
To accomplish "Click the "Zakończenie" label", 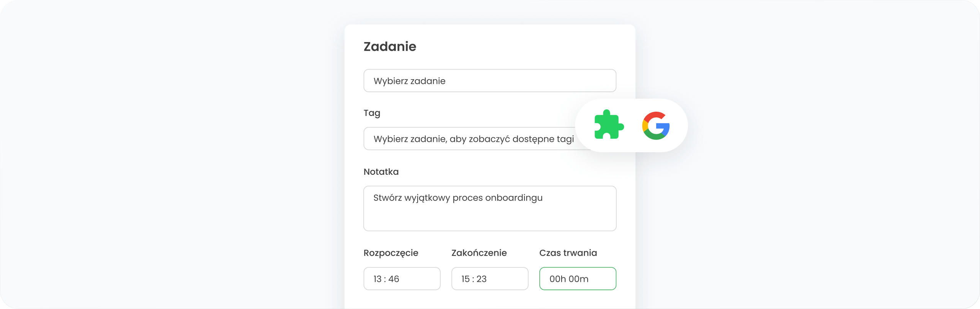I will 479,252.
